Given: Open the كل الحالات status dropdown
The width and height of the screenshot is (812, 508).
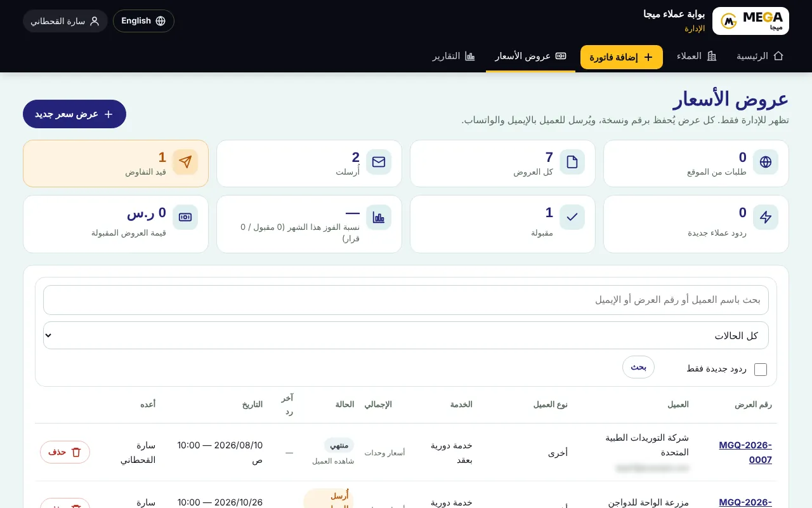Looking at the screenshot, I should [x=406, y=335].
